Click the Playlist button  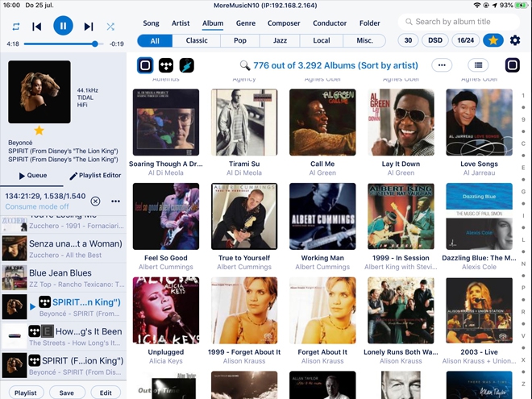click(x=26, y=393)
